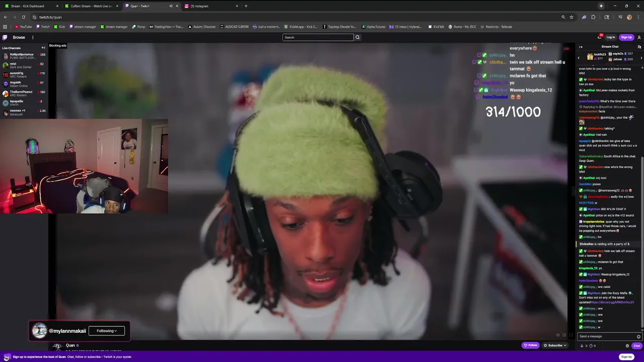644x362 pixels.
Task: Show previous gift leaderboard entry
Action: coord(579,58)
